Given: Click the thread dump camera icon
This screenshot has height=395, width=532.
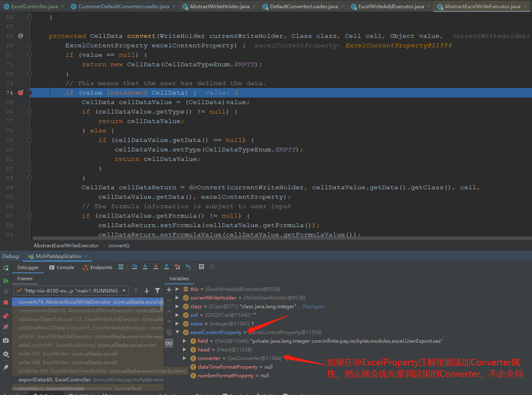Looking at the screenshot, I should (x=6, y=341).
